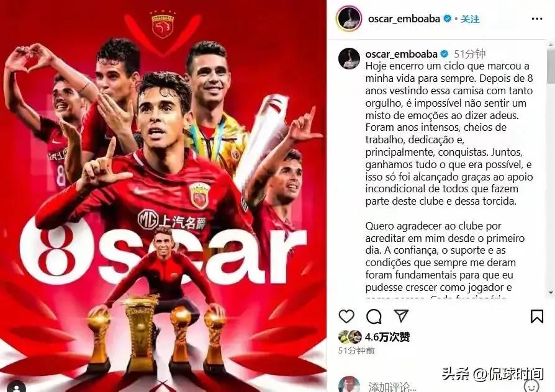View the 4.6万次赞 likes list
This screenshot has width=555, height=392.
click(x=387, y=337)
